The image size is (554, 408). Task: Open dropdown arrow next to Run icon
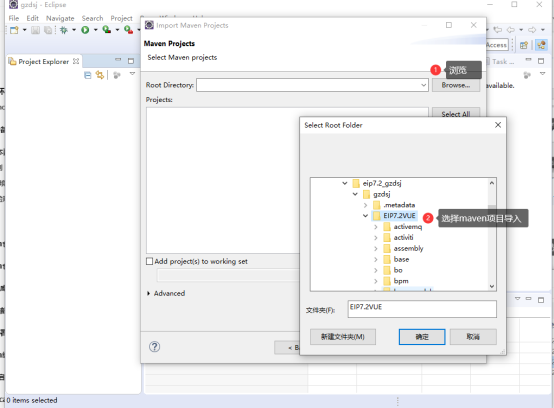95,30
